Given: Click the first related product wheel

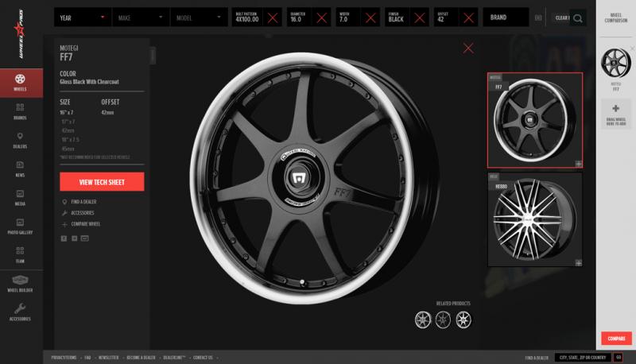Looking at the screenshot, I should [x=423, y=319].
